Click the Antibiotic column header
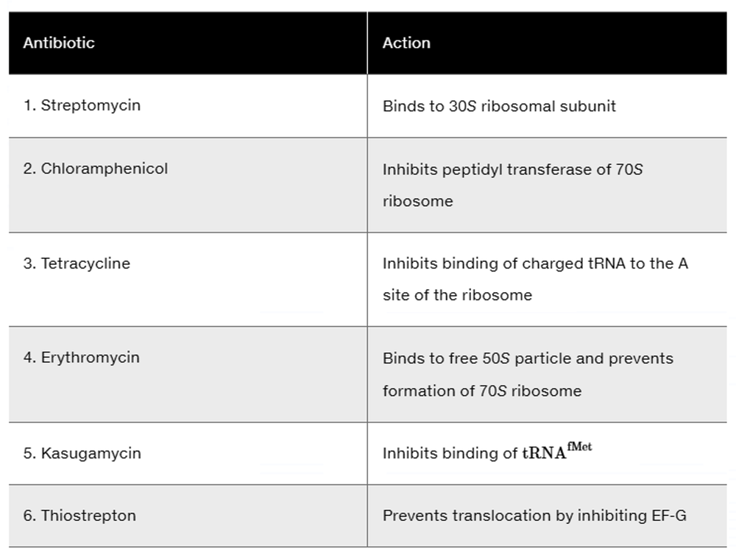 point(59,43)
